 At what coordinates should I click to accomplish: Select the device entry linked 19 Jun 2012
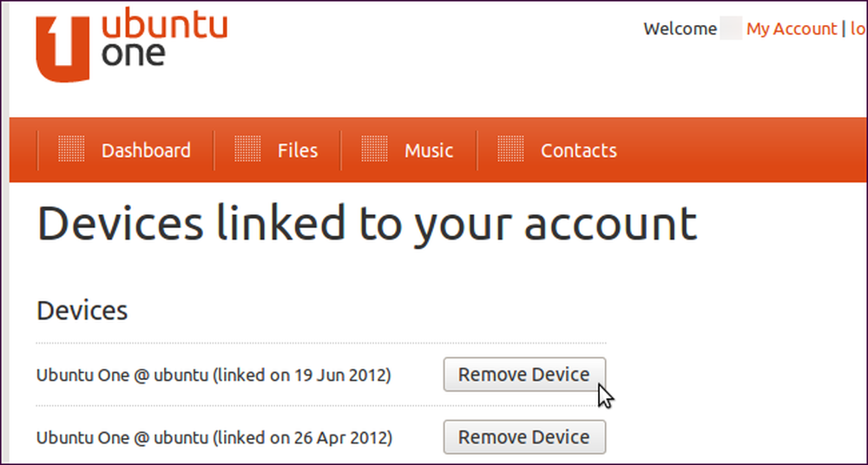214,376
